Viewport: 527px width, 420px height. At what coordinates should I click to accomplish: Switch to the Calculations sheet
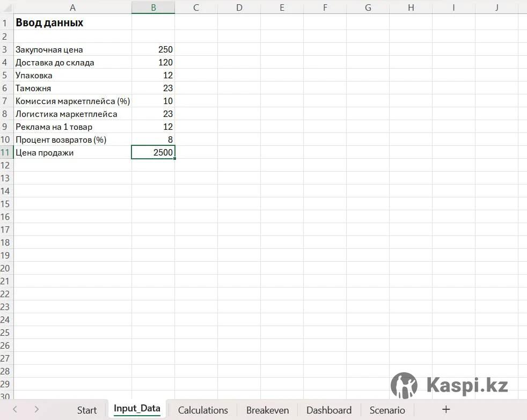click(x=203, y=410)
